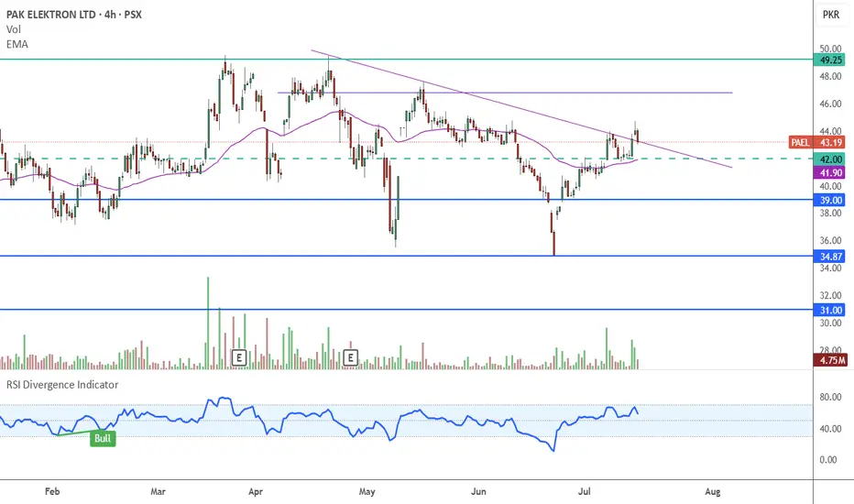Viewport: 854px width, 504px height.
Task: Click the 42.00 dashed level price label
Action: click(829, 159)
